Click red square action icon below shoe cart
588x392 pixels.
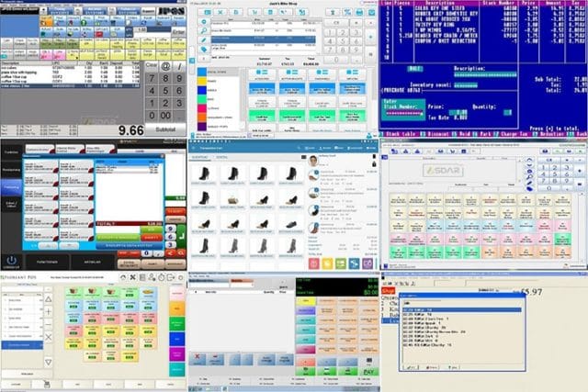(x=313, y=263)
